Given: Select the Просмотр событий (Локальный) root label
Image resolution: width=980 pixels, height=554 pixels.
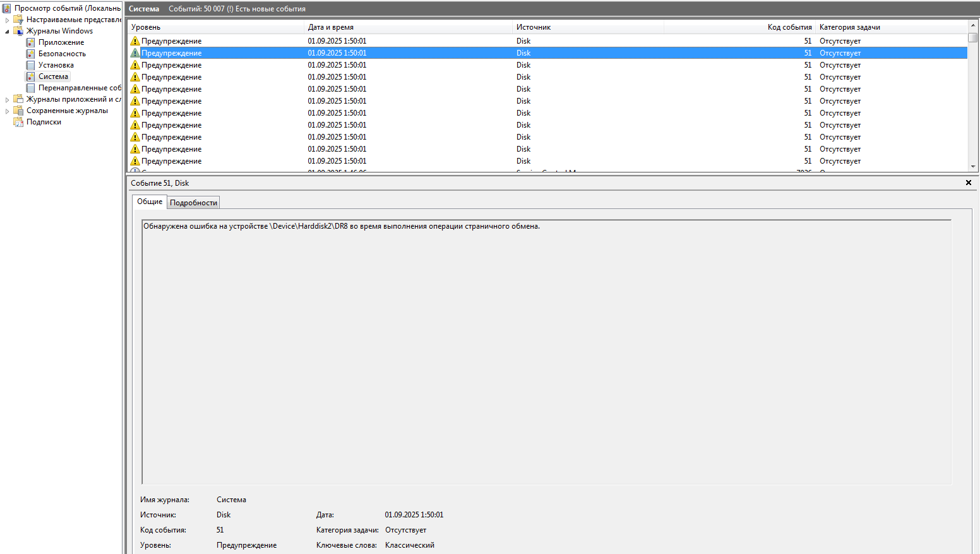Looking at the screenshot, I should [68, 8].
